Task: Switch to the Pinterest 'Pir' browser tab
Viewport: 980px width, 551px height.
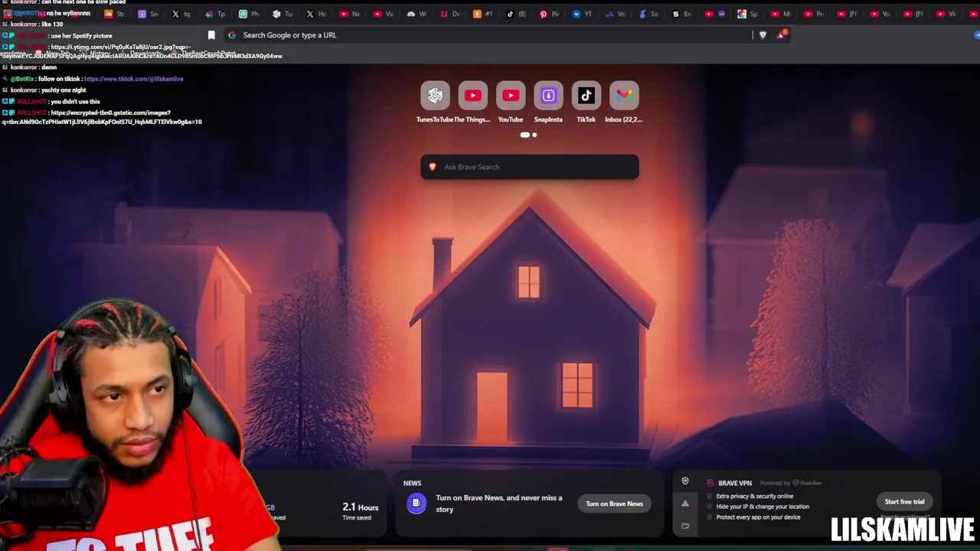Action: (550, 14)
